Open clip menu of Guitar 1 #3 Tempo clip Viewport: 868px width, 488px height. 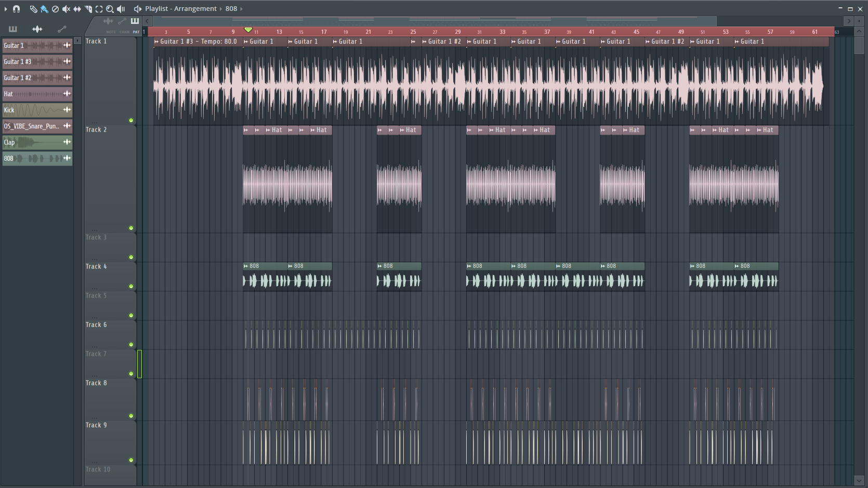[156, 42]
